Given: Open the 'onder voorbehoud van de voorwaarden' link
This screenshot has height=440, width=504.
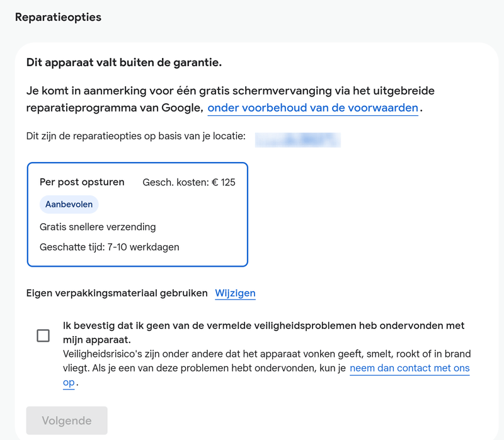Looking at the screenshot, I should coord(312,108).
